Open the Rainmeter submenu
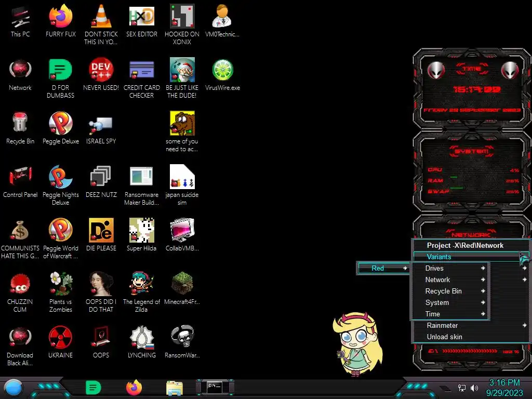Screen dimensions: 532x399 471,325
